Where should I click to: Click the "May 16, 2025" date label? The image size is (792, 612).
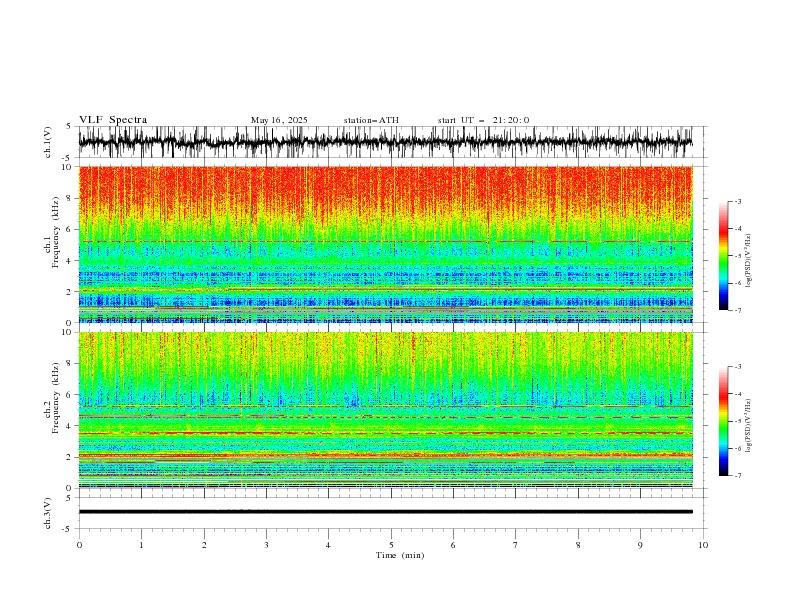click(279, 120)
